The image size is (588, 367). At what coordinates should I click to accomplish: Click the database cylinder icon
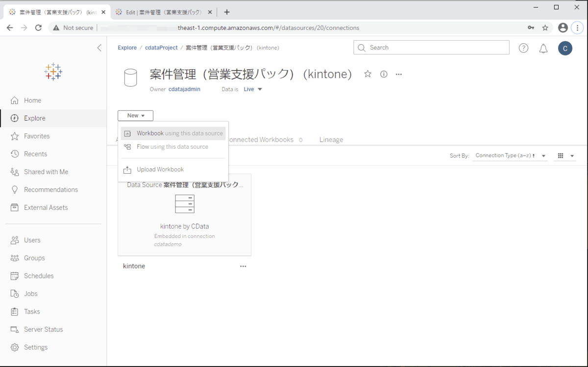[130, 78]
